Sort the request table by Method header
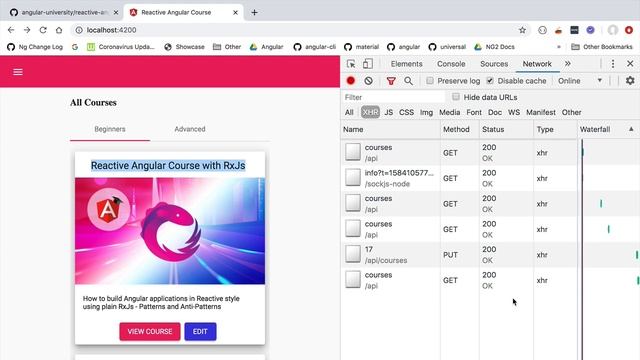 coord(460,129)
